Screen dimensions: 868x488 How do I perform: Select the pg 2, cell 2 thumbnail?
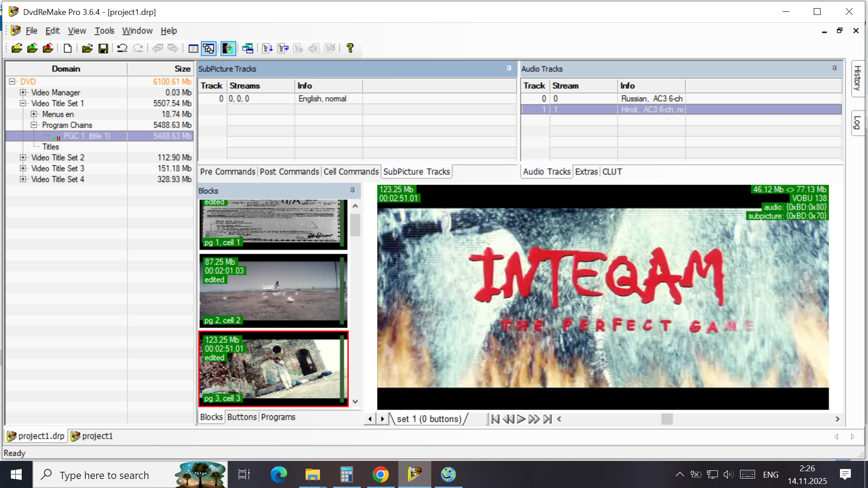point(273,291)
